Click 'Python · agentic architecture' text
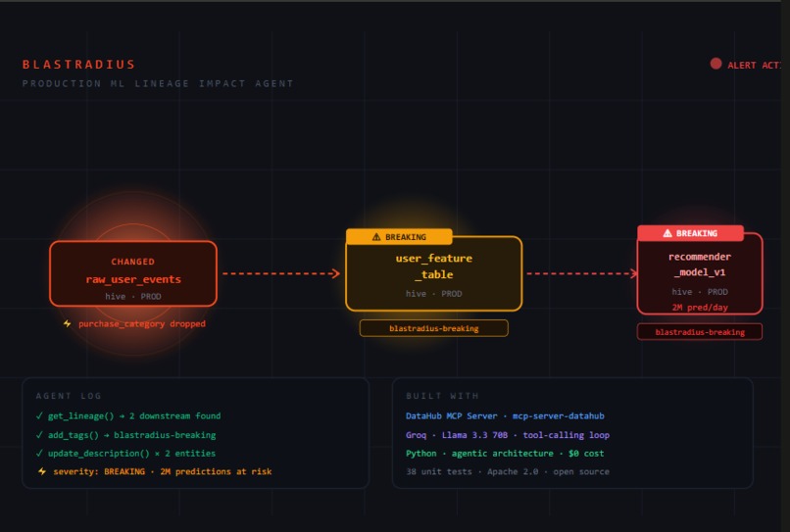 click(479, 454)
